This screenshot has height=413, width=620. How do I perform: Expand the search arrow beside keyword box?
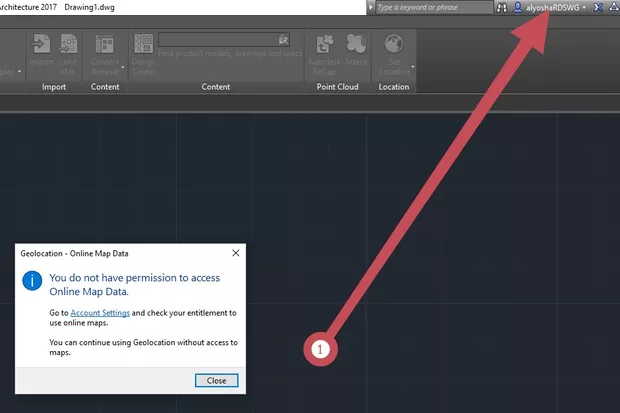(x=370, y=8)
